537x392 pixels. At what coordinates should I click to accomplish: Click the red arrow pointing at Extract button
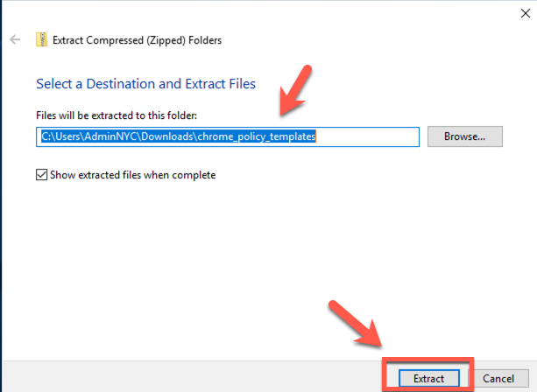354,328
